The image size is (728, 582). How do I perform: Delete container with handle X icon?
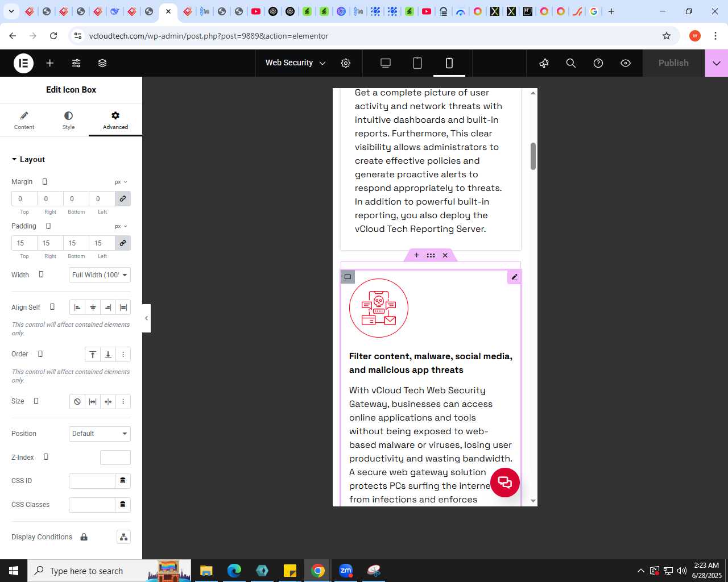tap(445, 255)
